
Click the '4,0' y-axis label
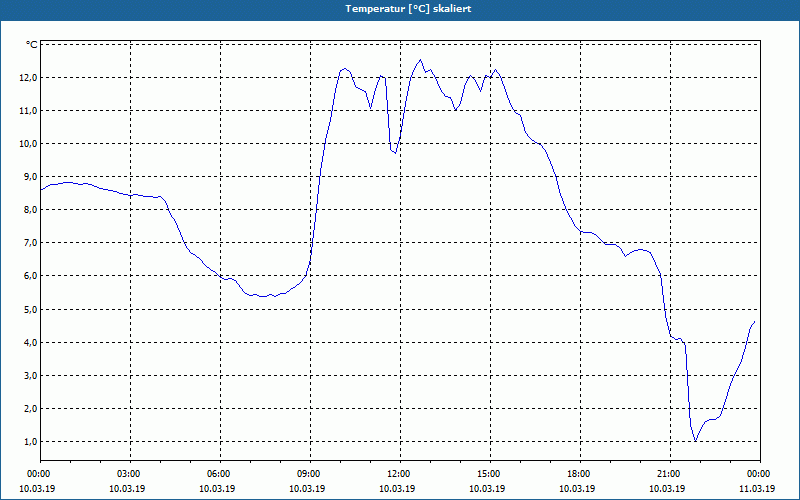[x=31, y=342]
